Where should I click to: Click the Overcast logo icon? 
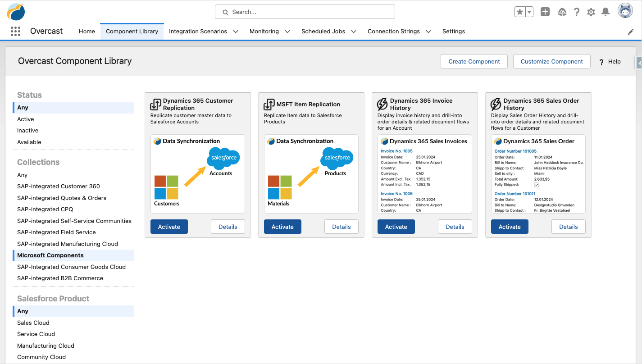(x=16, y=12)
